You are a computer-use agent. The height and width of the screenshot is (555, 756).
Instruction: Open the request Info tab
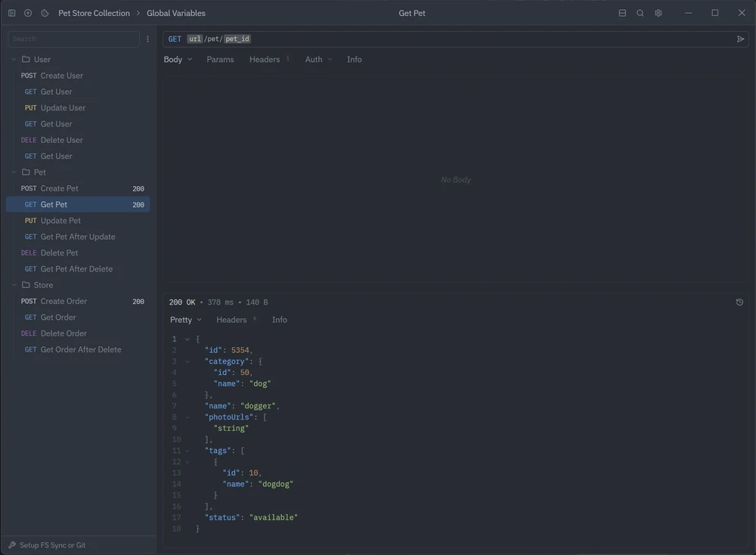(355, 59)
